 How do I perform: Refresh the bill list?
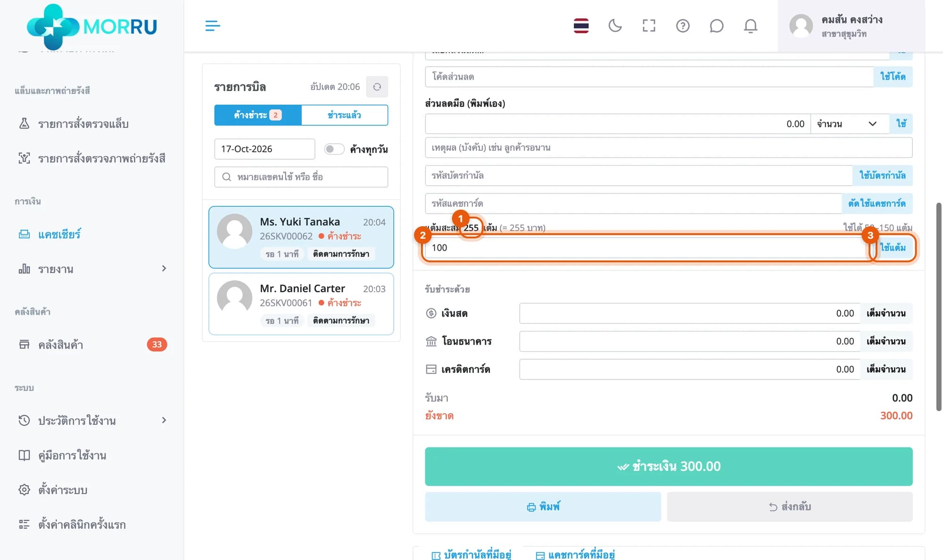tap(377, 87)
